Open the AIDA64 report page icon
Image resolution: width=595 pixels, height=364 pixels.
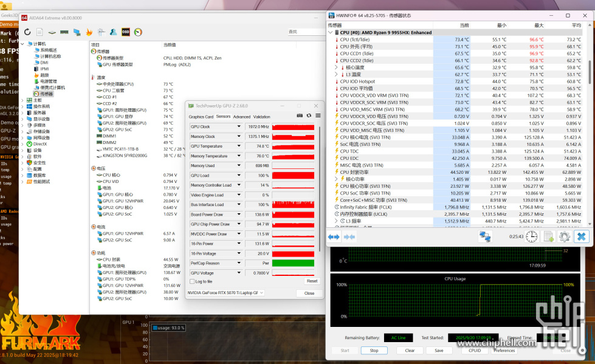click(40, 32)
